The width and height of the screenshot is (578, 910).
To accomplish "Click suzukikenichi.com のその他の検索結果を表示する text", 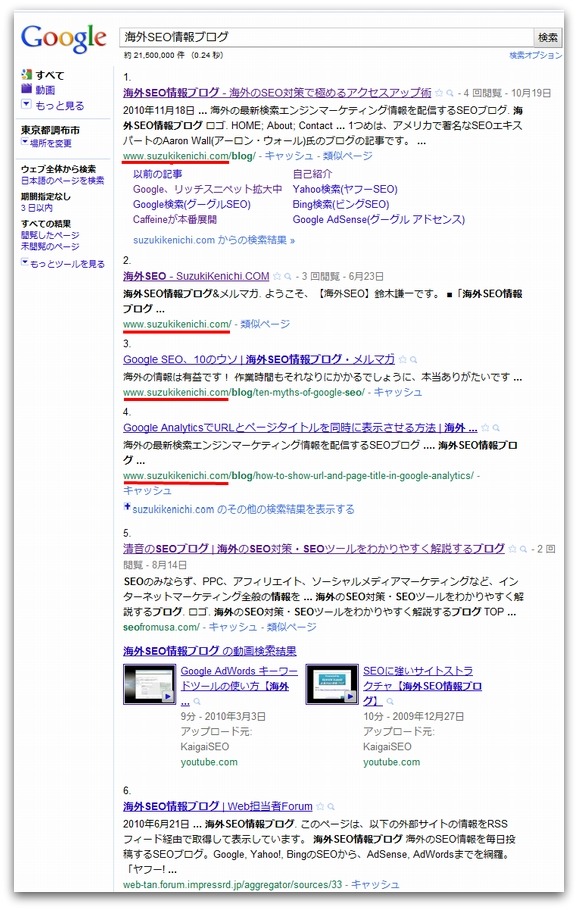I will tap(243, 510).
